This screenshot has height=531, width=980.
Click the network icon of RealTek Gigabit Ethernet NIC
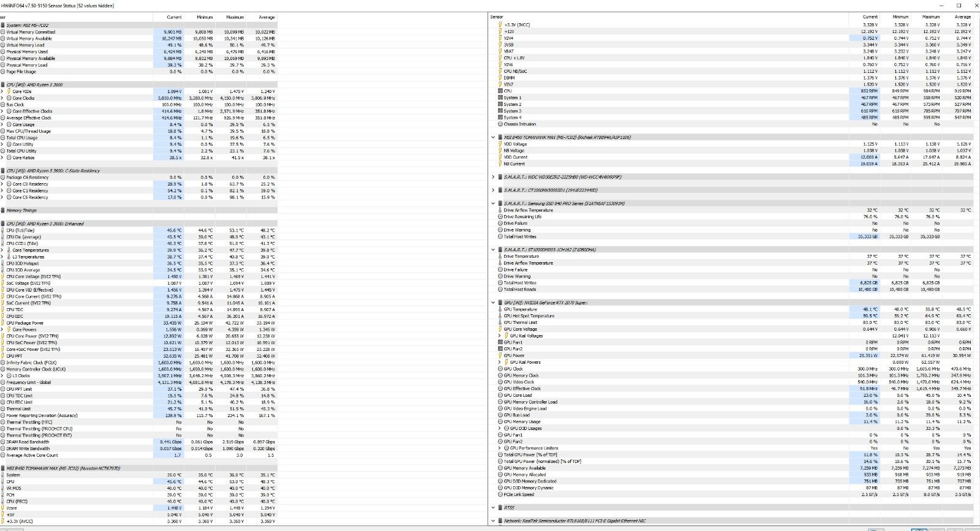500,521
